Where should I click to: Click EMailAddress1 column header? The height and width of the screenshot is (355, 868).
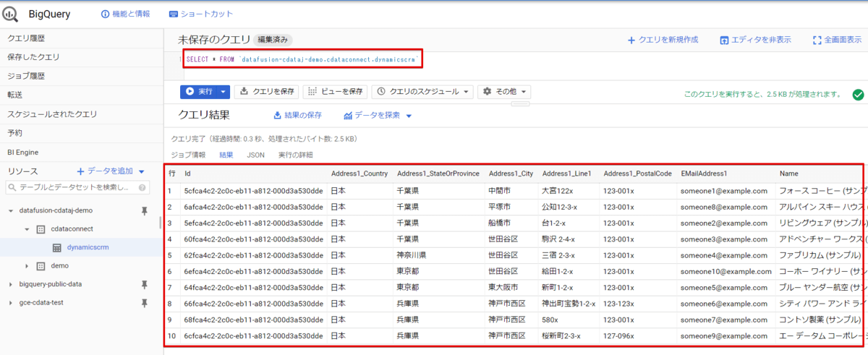point(704,174)
